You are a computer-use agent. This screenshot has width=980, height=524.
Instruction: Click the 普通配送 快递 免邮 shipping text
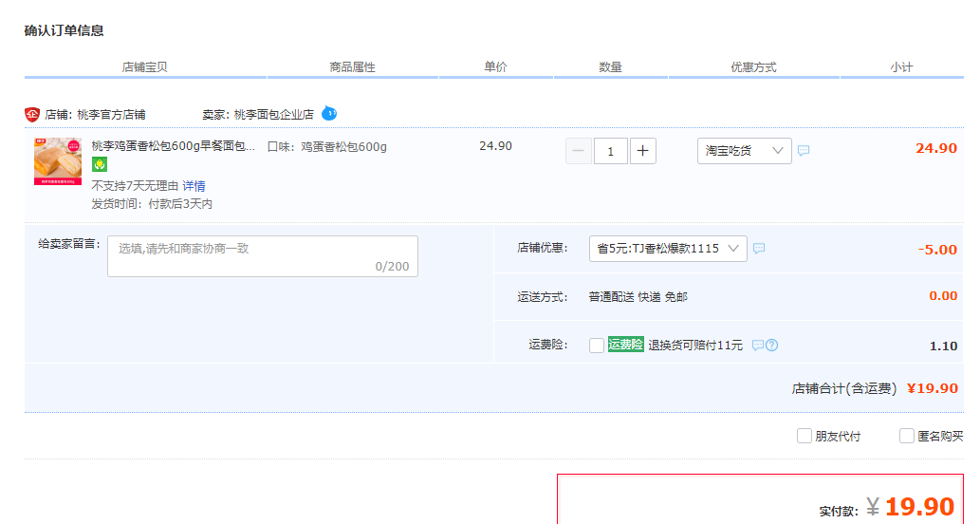click(x=638, y=297)
